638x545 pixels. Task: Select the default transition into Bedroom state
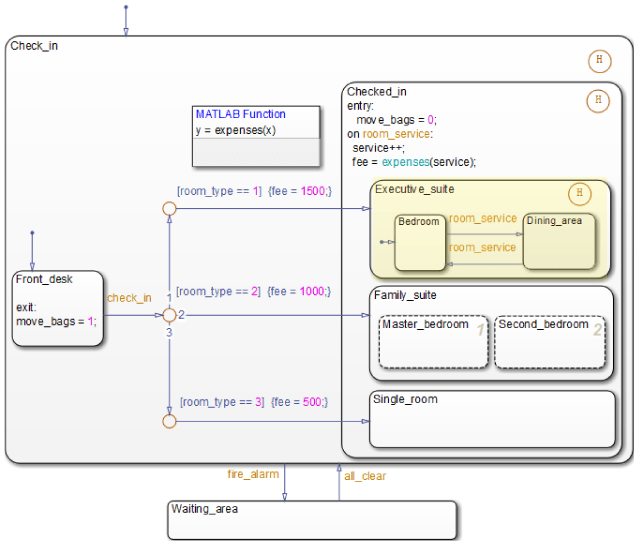pos(387,242)
